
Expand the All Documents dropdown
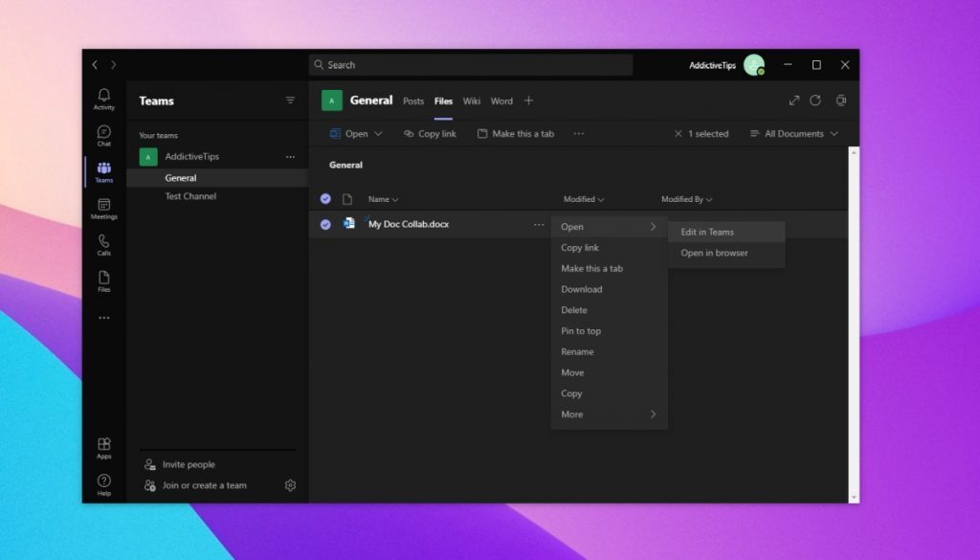[793, 133]
